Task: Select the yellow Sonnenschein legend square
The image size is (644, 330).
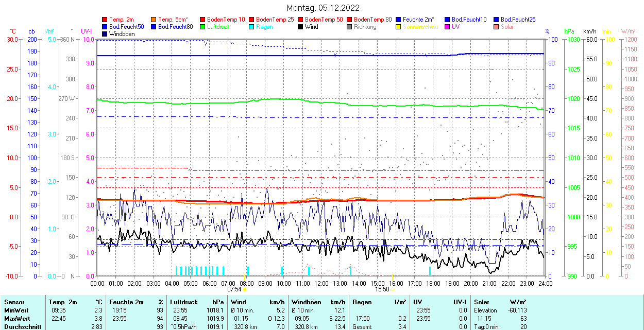Action: coord(399,27)
